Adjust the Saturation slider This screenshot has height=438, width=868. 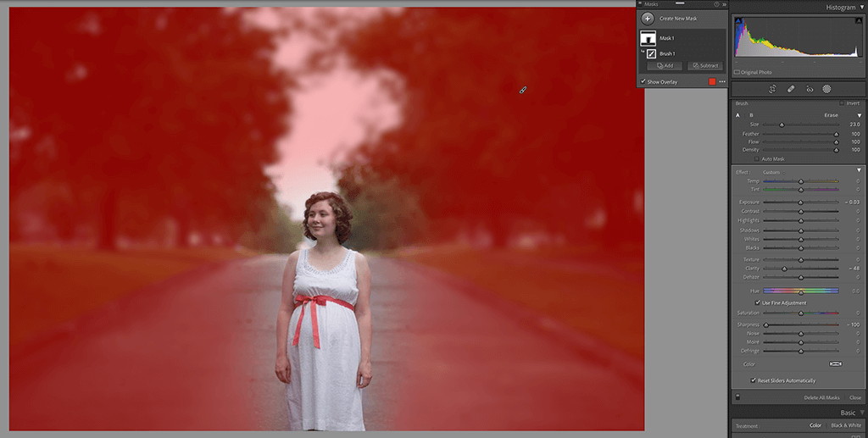(800, 313)
